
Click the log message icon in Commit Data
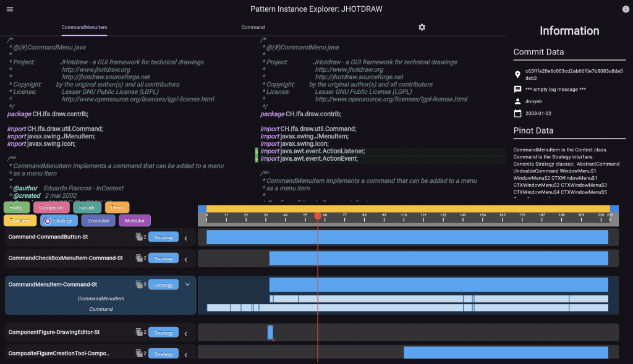pyautogui.click(x=519, y=89)
